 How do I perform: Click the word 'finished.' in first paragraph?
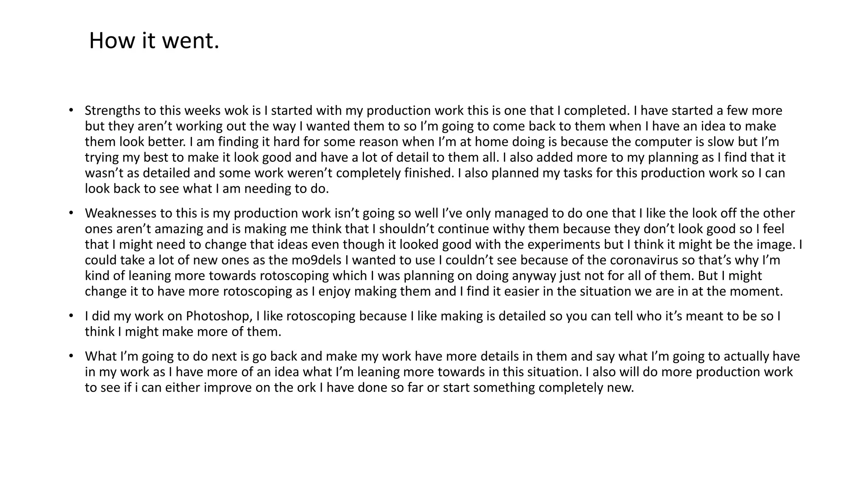click(x=428, y=173)
